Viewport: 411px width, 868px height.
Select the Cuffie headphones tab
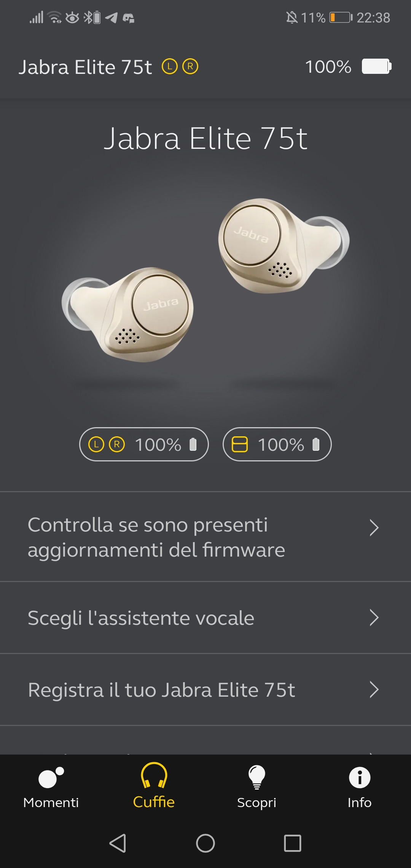tap(154, 786)
